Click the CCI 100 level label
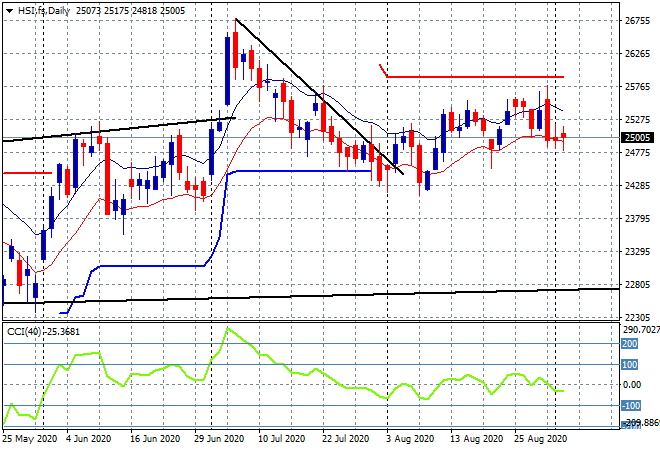 [x=630, y=365]
